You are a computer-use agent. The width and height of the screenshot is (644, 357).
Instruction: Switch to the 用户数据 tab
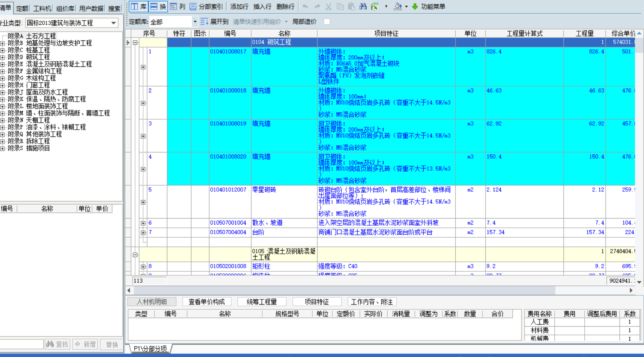(x=91, y=8)
